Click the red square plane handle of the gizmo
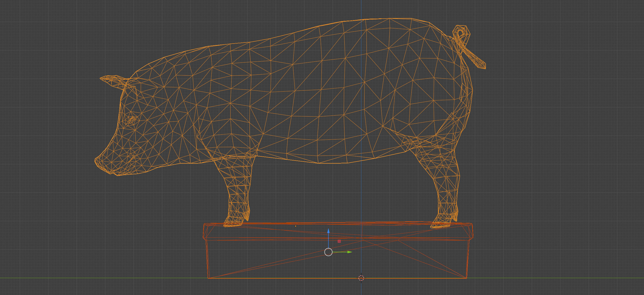The image size is (644, 295). [339, 241]
